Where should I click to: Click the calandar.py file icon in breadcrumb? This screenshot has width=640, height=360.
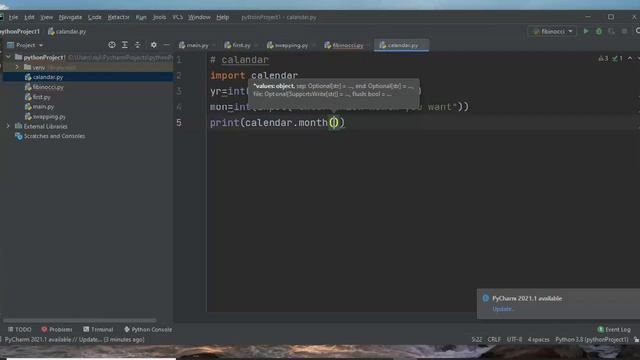coord(51,31)
